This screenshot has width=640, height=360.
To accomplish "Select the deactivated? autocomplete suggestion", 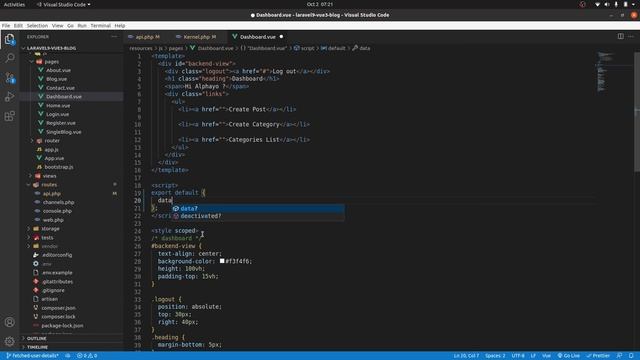I will tap(258, 216).
